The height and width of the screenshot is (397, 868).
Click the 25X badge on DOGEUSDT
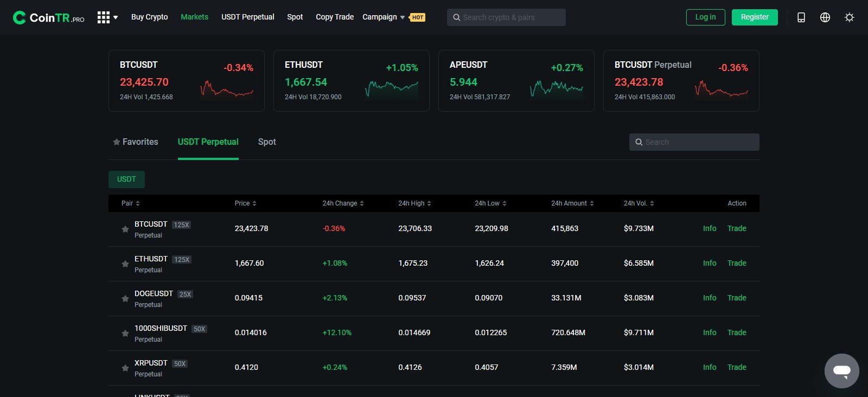(185, 294)
